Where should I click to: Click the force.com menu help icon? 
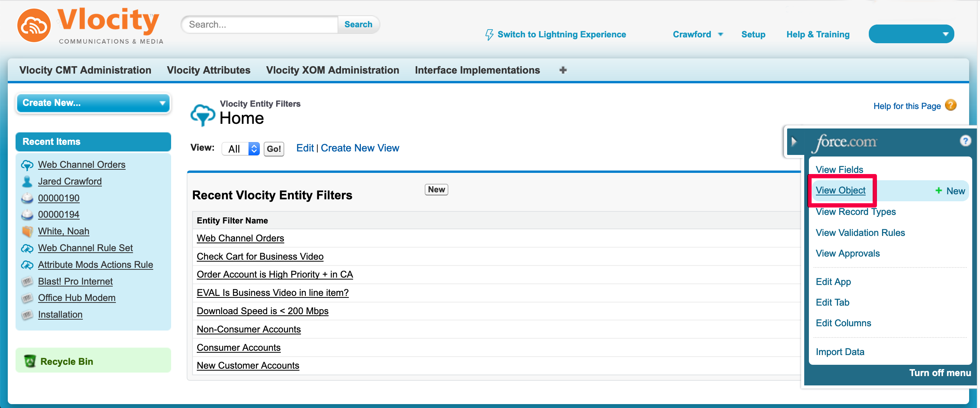click(x=965, y=141)
